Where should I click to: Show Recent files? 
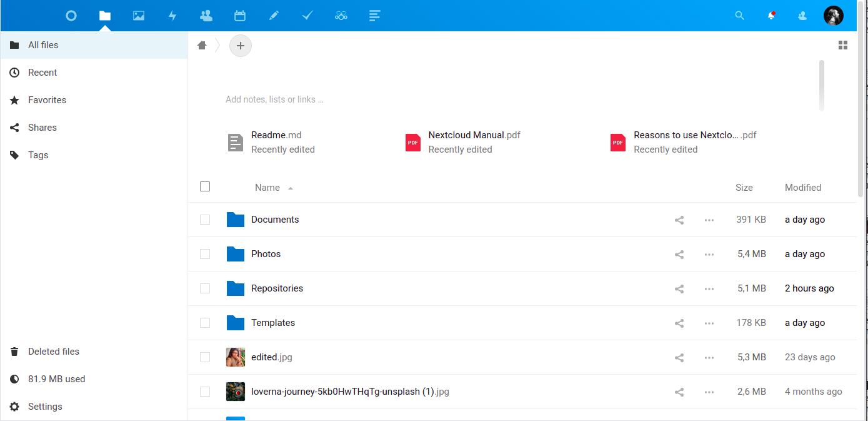click(x=94, y=73)
